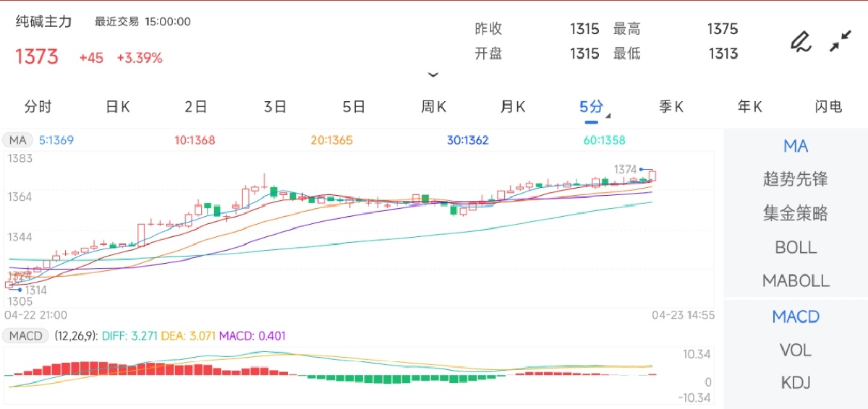
Task: Open MACD parameter settings label
Action: coord(26,336)
